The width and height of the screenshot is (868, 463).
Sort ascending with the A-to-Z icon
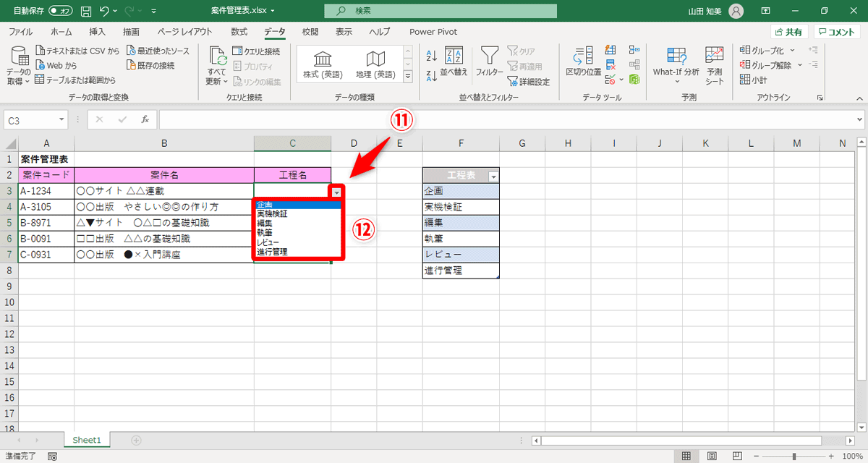(x=432, y=56)
